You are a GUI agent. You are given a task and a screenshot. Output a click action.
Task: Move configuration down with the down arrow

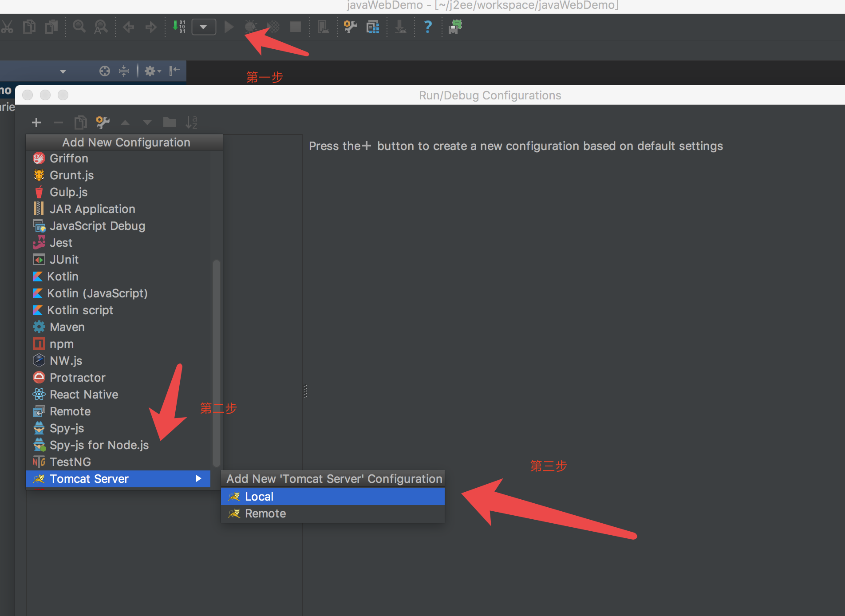click(147, 122)
